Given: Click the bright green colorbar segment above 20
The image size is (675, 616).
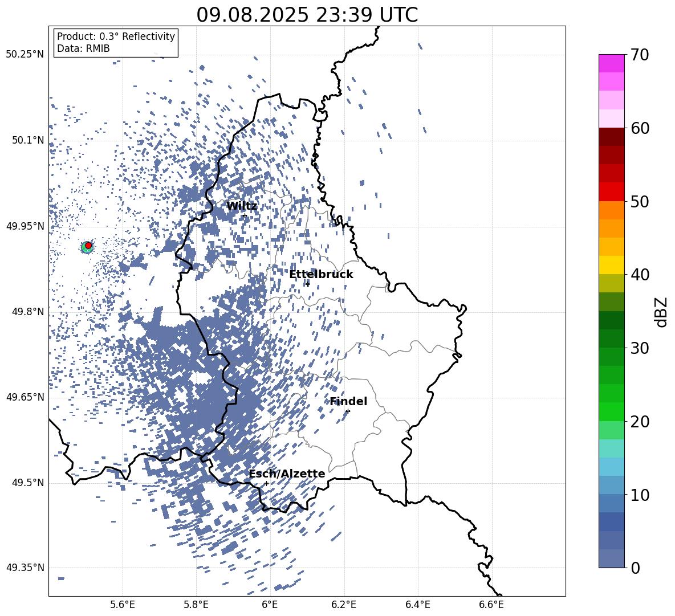Looking at the screenshot, I should 612,411.
